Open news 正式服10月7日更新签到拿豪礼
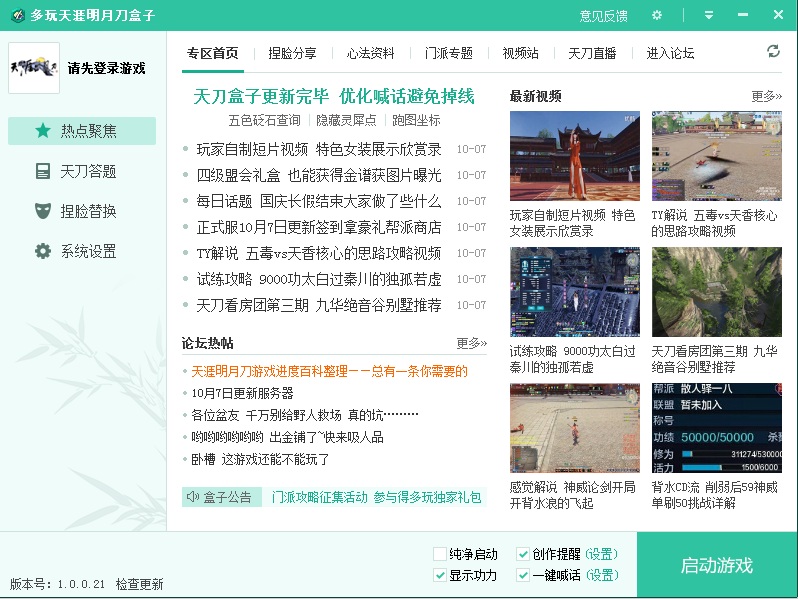This screenshot has width=798, height=599. (x=319, y=227)
